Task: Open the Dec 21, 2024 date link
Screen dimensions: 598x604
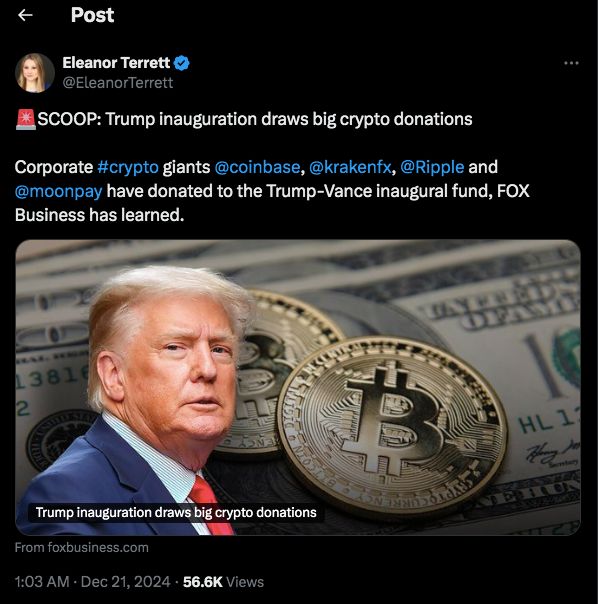Action: click(x=126, y=582)
